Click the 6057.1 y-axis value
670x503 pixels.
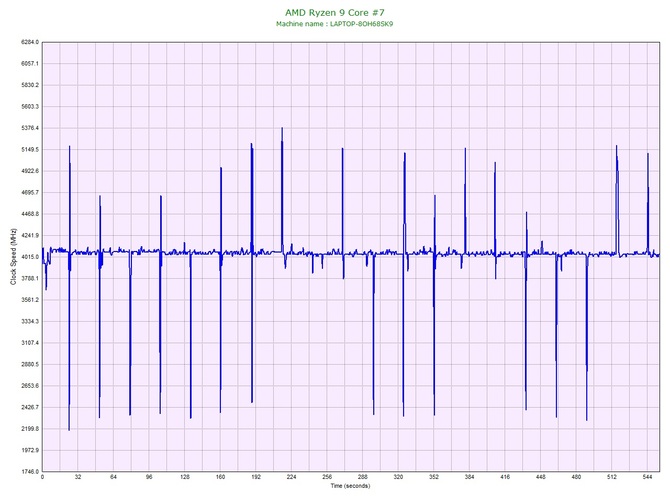pyautogui.click(x=29, y=64)
